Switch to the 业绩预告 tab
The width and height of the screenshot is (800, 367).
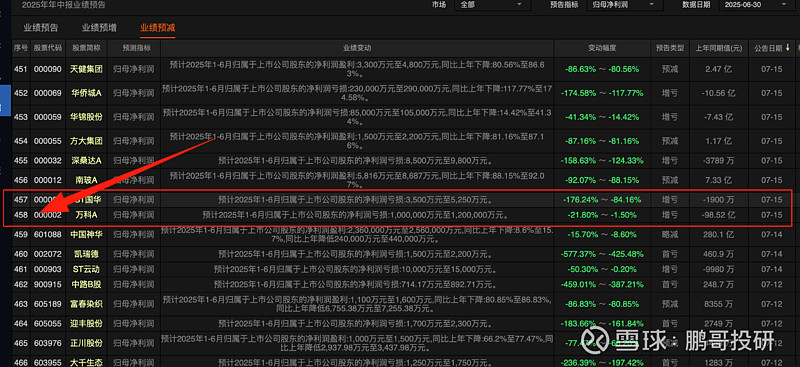coord(41,28)
